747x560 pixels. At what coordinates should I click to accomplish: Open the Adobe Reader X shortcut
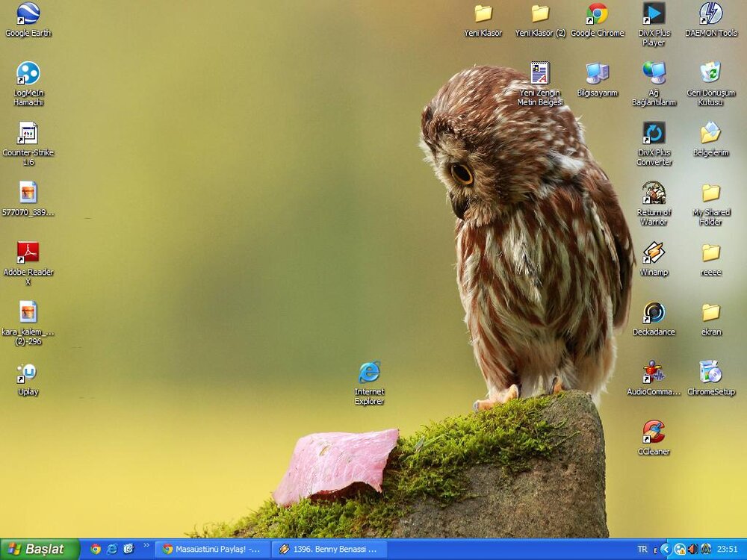[28, 253]
